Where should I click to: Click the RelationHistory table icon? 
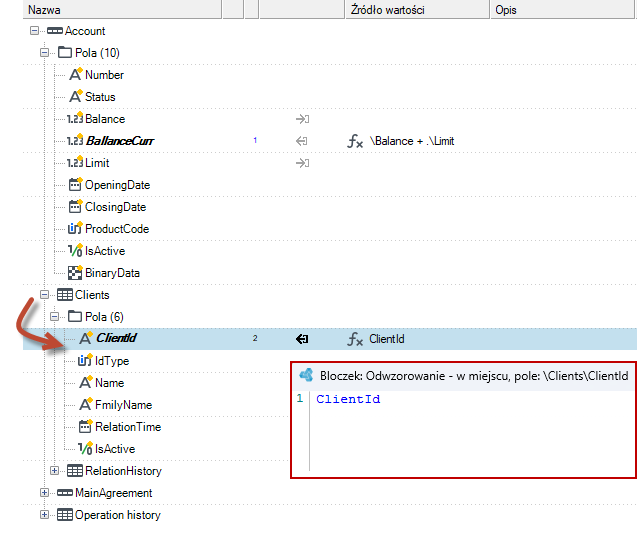75,471
